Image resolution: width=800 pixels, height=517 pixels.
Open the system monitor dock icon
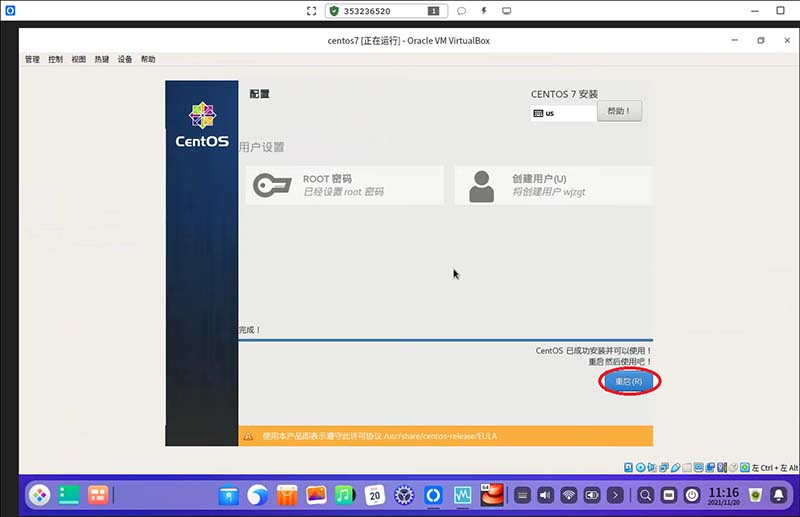[463, 495]
